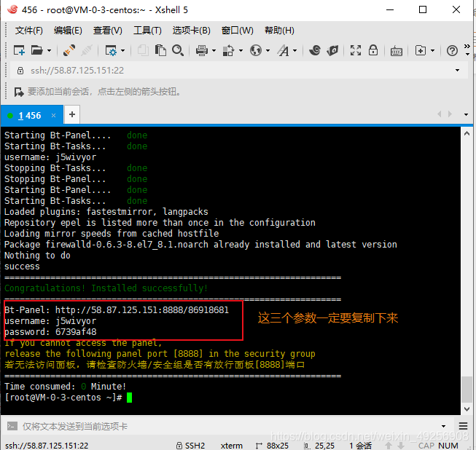
Task: Click the Font icon
Action: pos(284,50)
